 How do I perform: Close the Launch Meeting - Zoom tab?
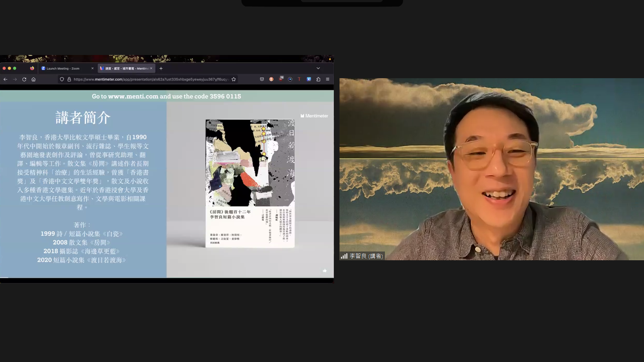coord(93,68)
